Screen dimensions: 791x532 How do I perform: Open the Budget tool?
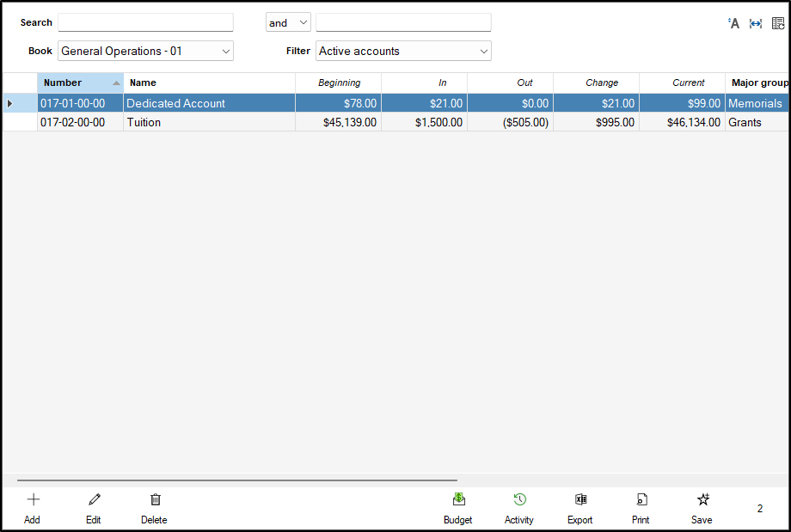pyautogui.click(x=458, y=500)
